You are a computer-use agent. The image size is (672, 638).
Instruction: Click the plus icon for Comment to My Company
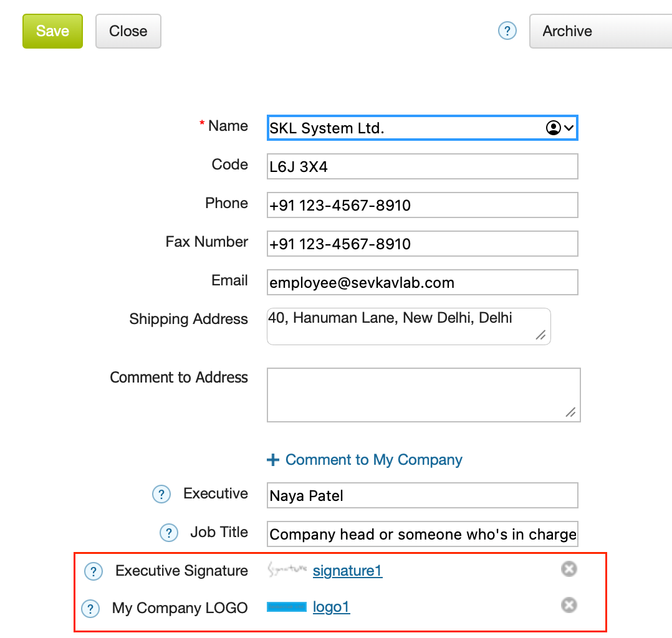pos(273,460)
